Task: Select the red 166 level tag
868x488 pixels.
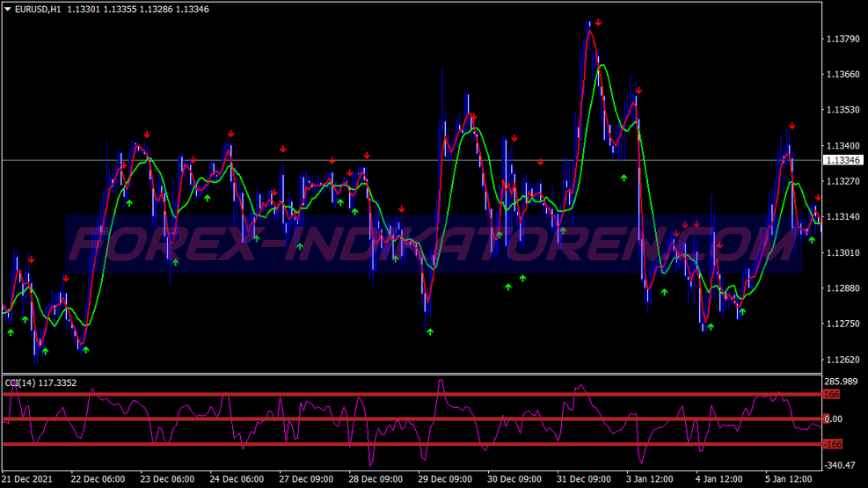Action: 831,395
